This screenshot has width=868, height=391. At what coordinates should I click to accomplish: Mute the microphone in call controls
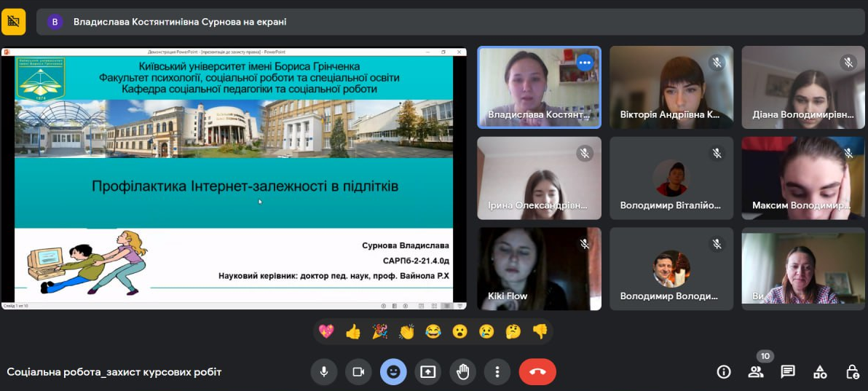pos(323,372)
